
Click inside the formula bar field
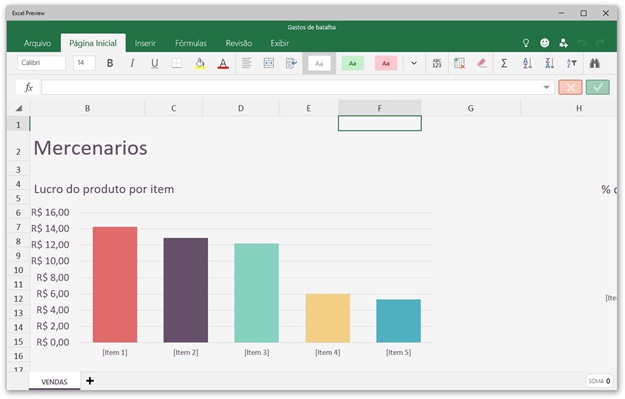[291, 87]
